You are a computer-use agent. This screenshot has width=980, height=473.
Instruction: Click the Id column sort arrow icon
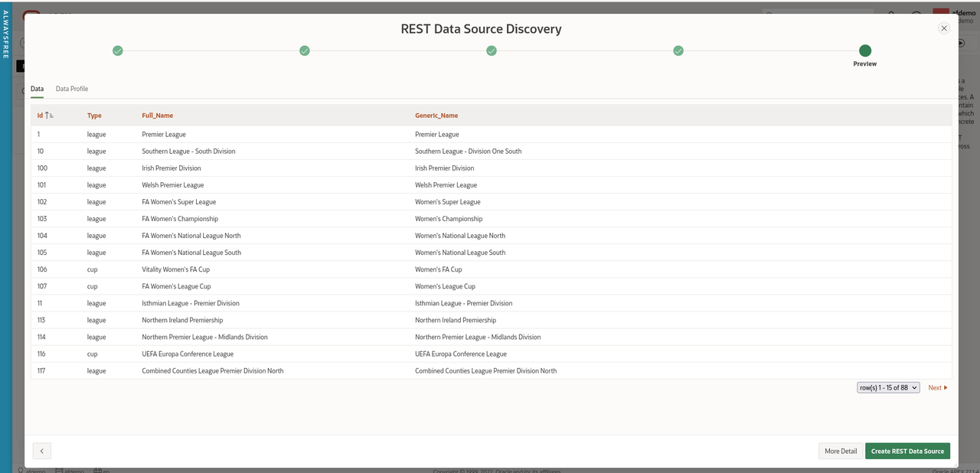tap(46, 115)
